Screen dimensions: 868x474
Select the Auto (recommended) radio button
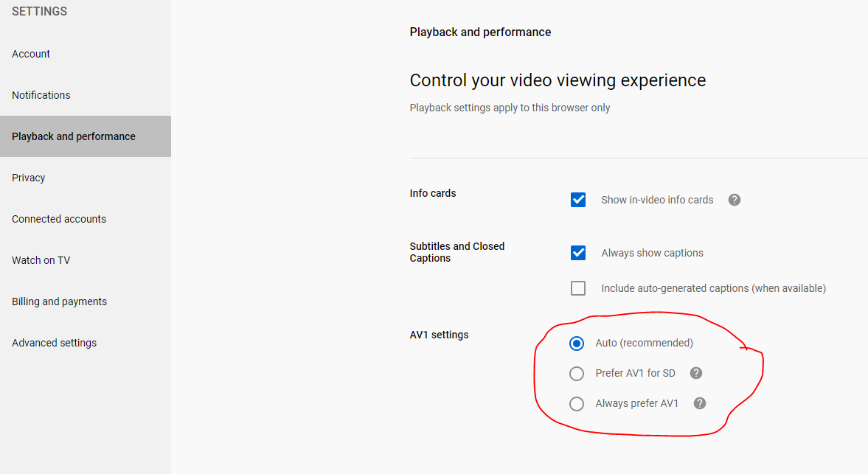coord(577,343)
